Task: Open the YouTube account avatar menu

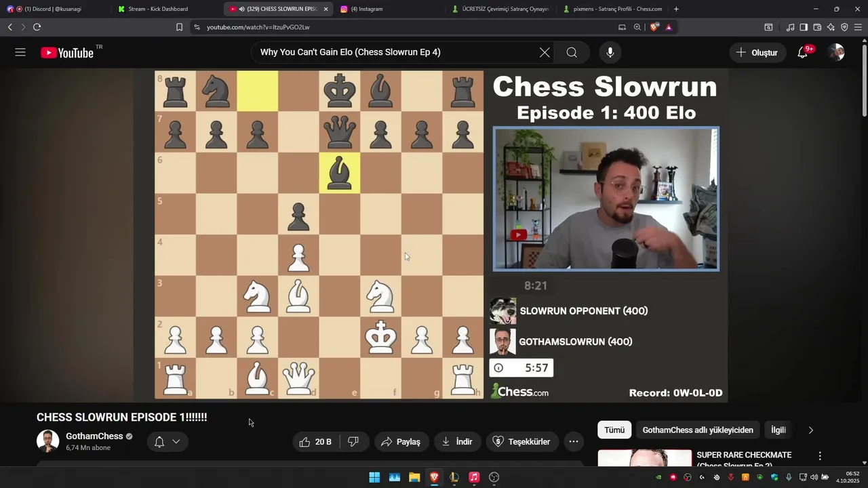Action: click(836, 52)
